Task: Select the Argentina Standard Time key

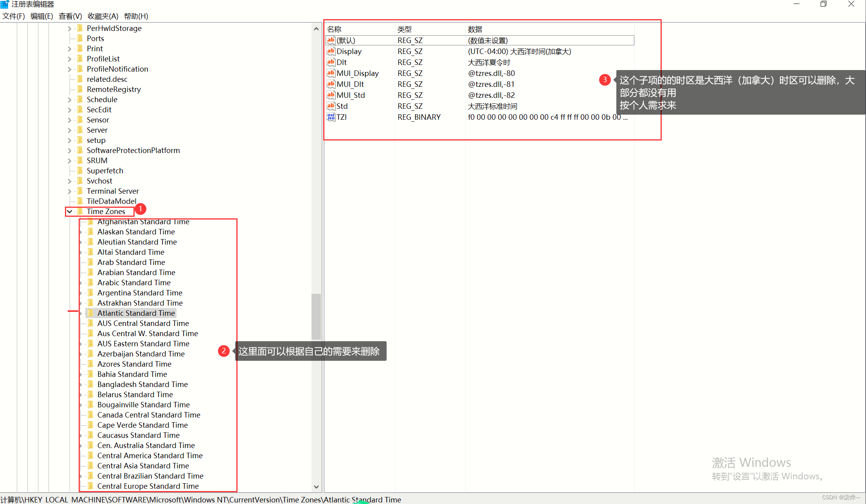Action: point(140,293)
